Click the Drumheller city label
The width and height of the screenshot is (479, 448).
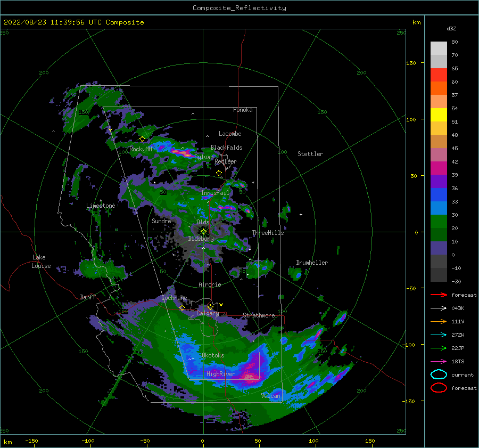(312, 263)
